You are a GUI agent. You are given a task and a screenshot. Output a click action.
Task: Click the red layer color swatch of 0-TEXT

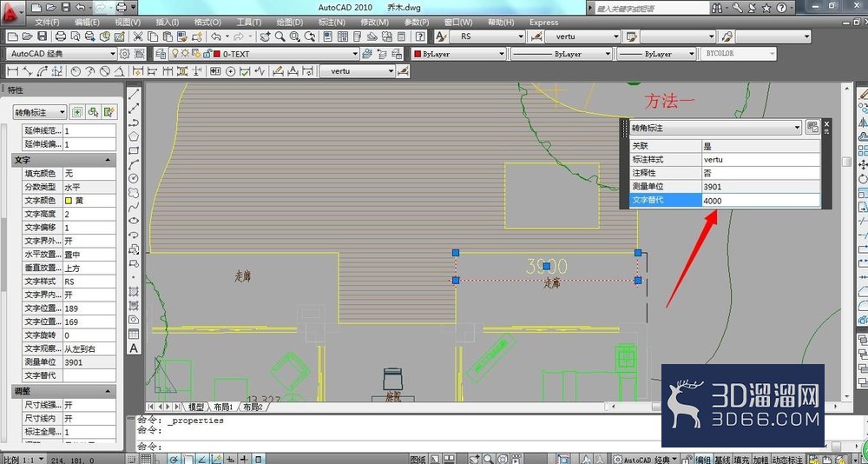pyautogui.click(x=216, y=55)
